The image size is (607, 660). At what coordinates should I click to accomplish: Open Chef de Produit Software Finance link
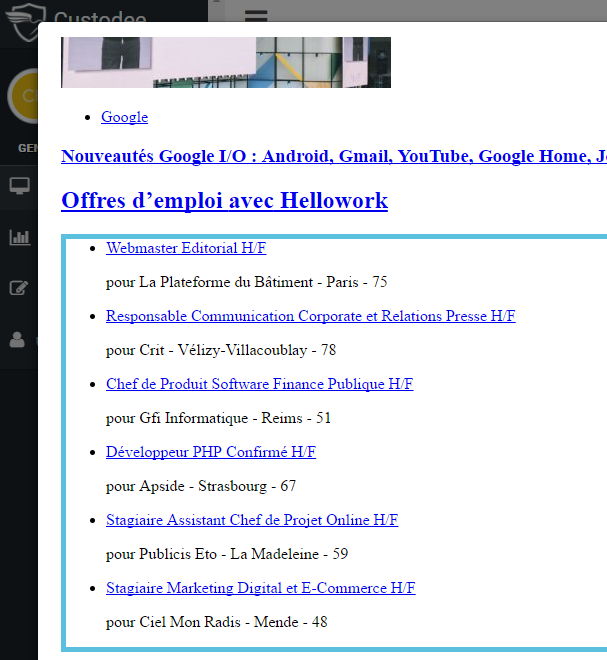[260, 384]
